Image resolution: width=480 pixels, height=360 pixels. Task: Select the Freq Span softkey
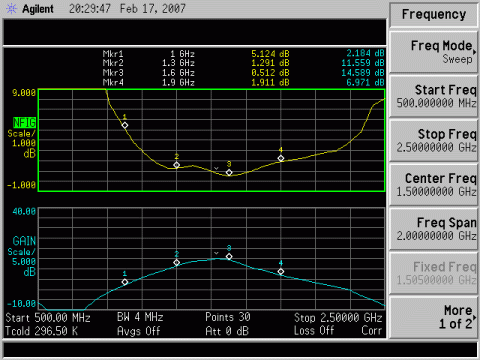(433, 229)
